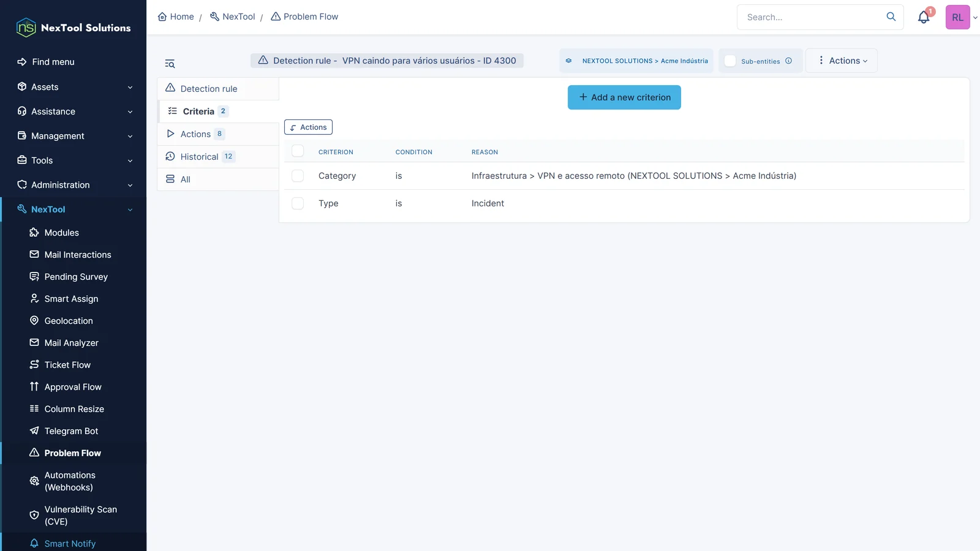Image resolution: width=980 pixels, height=551 pixels.
Task: Click the search magnifier icon
Action: coord(891,17)
